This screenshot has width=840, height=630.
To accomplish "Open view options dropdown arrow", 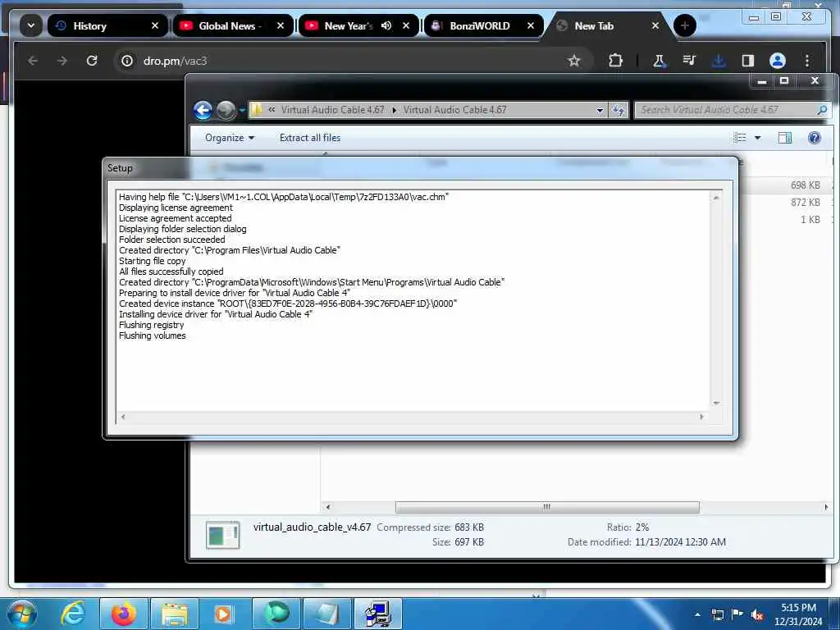I will 757,138.
